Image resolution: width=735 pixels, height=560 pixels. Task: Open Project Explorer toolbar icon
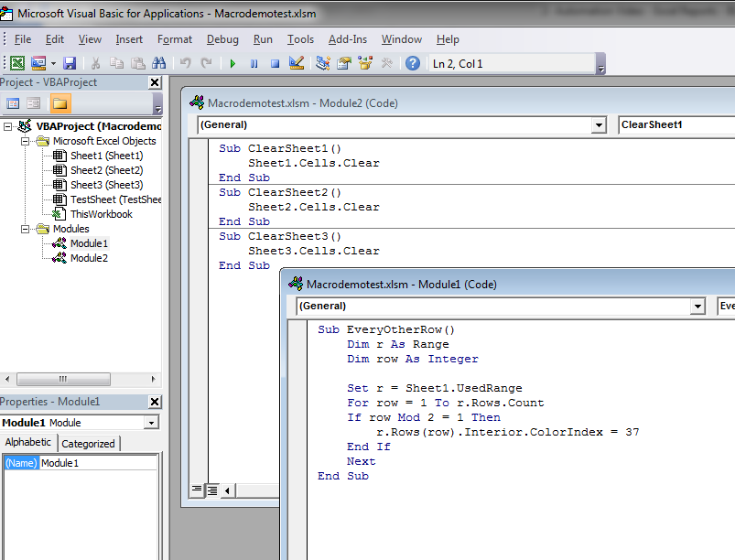click(323, 63)
